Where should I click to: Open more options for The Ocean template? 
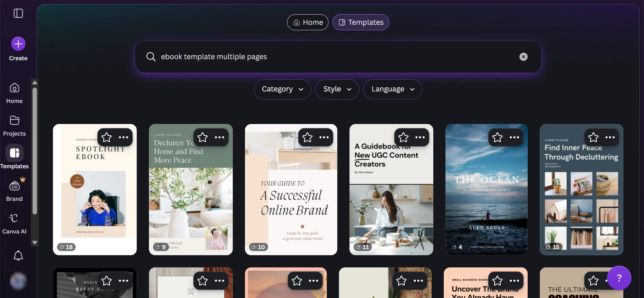click(x=514, y=137)
